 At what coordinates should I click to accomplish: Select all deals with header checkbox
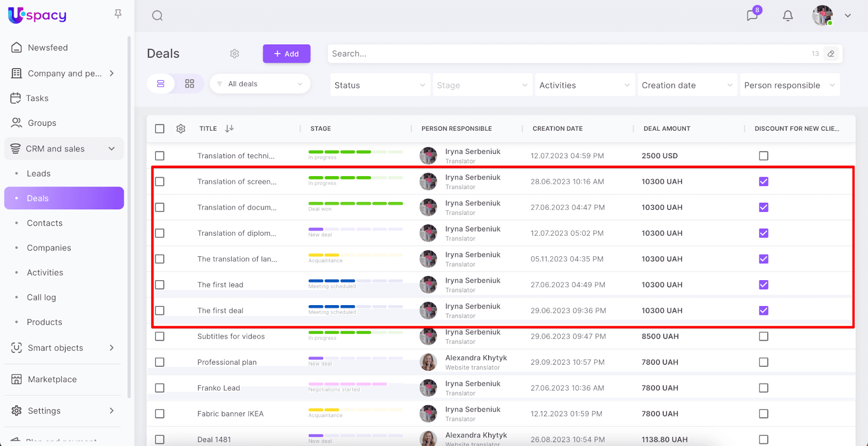159,128
